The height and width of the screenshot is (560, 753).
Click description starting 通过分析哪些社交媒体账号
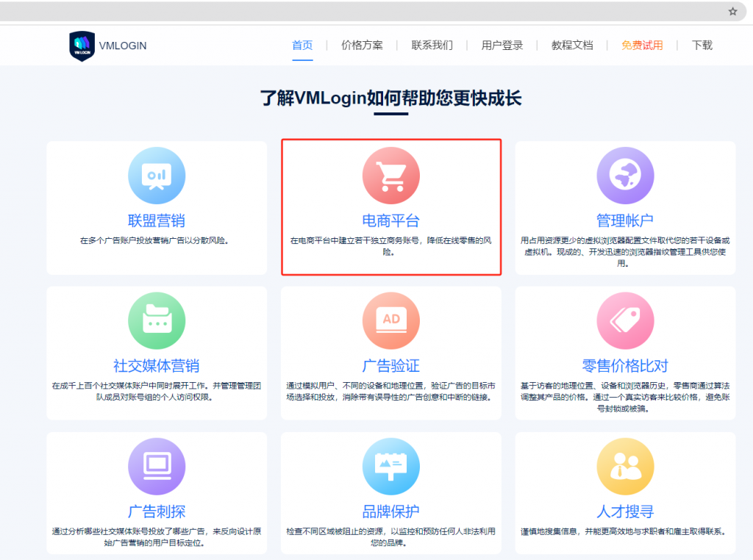157,537
